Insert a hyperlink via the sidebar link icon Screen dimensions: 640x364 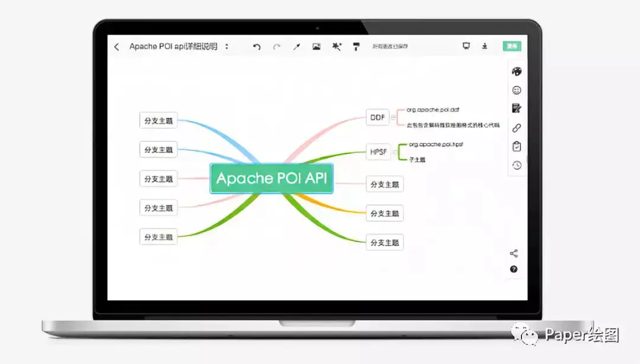(x=516, y=127)
